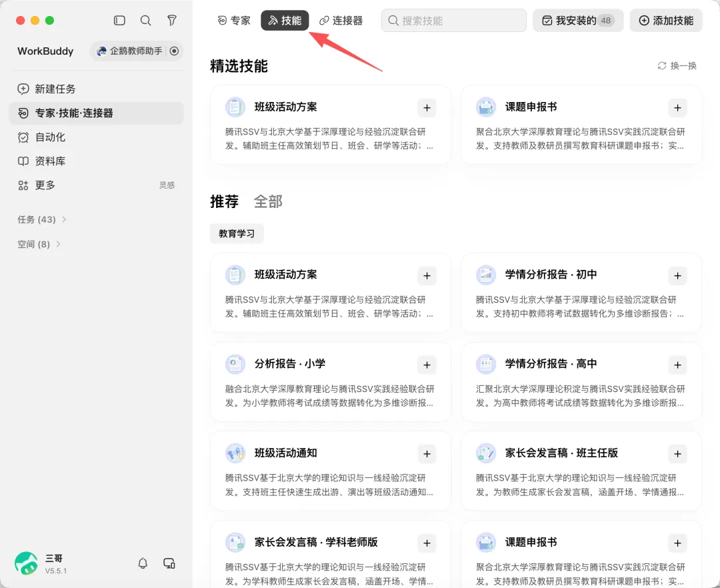
Task: Focus the 搜索技能 search field
Action: pos(454,21)
